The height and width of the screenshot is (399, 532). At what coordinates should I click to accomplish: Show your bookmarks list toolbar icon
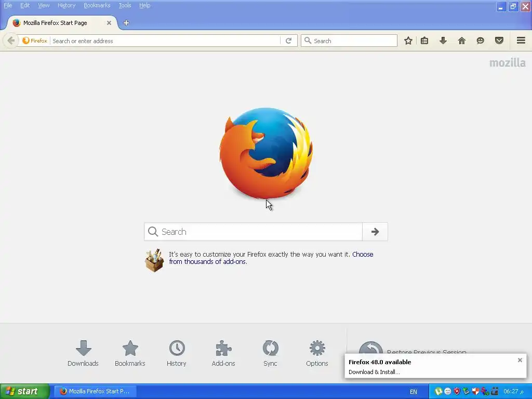(x=424, y=41)
